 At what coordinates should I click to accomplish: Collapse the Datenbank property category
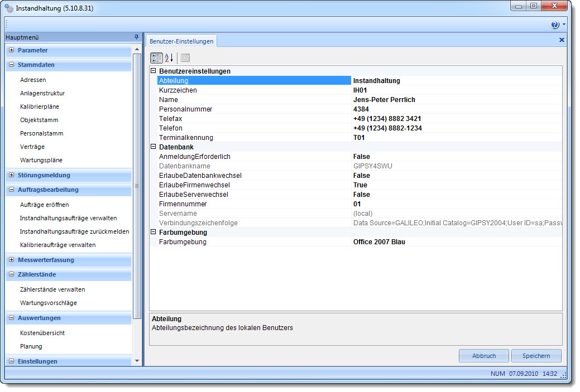click(x=154, y=147)
